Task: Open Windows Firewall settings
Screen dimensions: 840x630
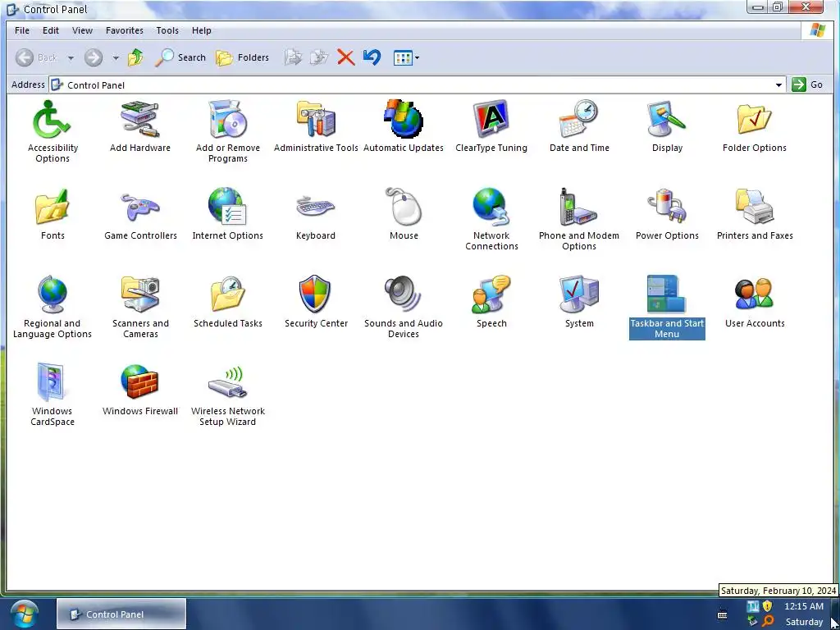Action: coord(139,390)
